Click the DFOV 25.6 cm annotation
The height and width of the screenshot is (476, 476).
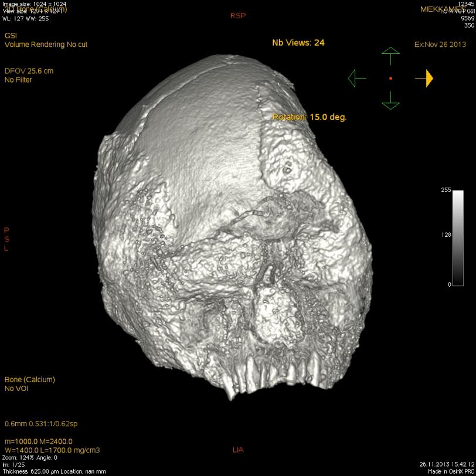tap(29, 71)
